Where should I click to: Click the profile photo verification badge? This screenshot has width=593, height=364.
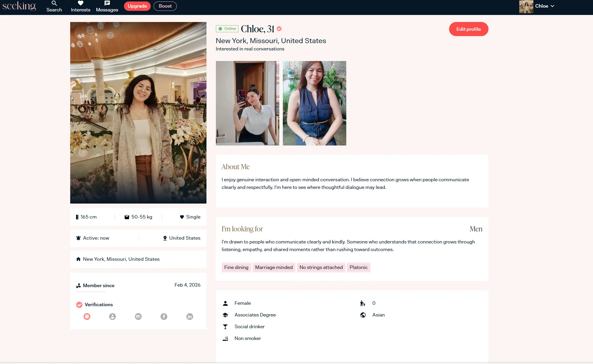click(112, 316)
